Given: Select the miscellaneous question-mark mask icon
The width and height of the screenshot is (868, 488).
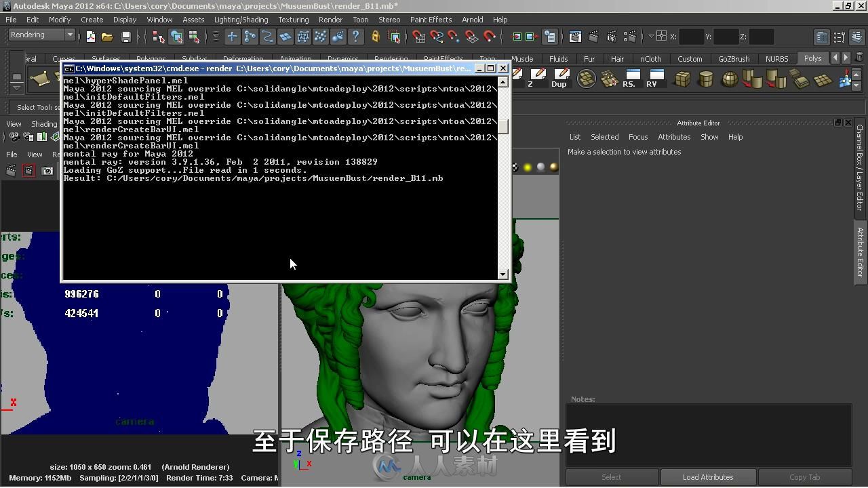Looking at the screenshot, I should pyautogui.click(x=355, y=37).
